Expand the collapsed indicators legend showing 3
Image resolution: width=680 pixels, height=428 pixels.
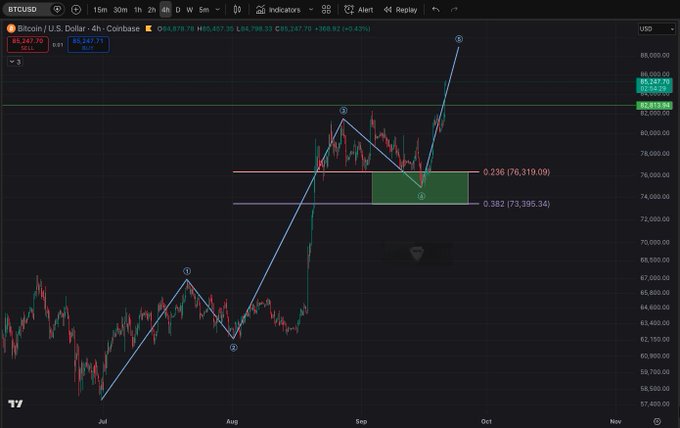[15, 62]
